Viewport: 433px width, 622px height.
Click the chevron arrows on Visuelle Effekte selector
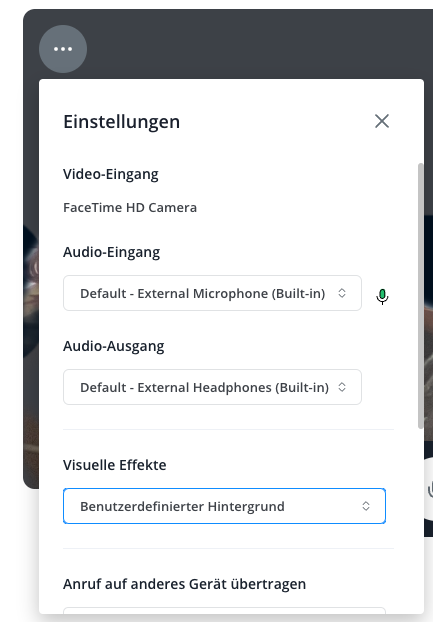(x=366, y=506)
